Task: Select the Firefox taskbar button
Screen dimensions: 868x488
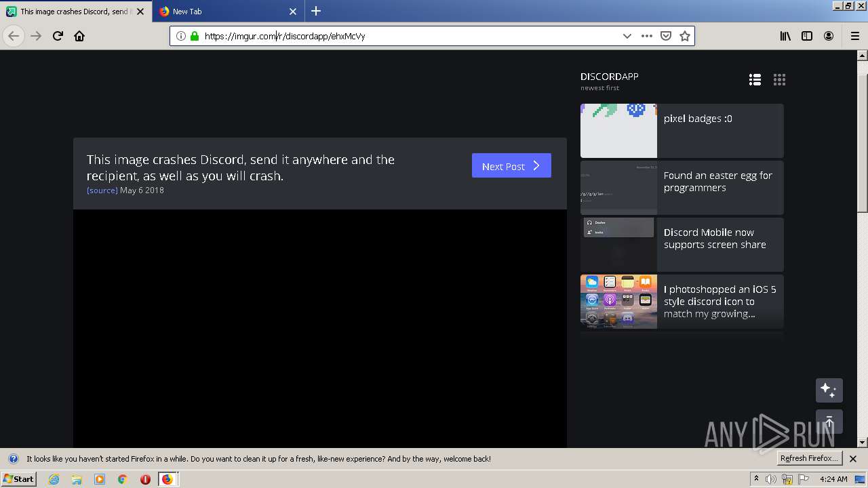Action: [167, 479]
